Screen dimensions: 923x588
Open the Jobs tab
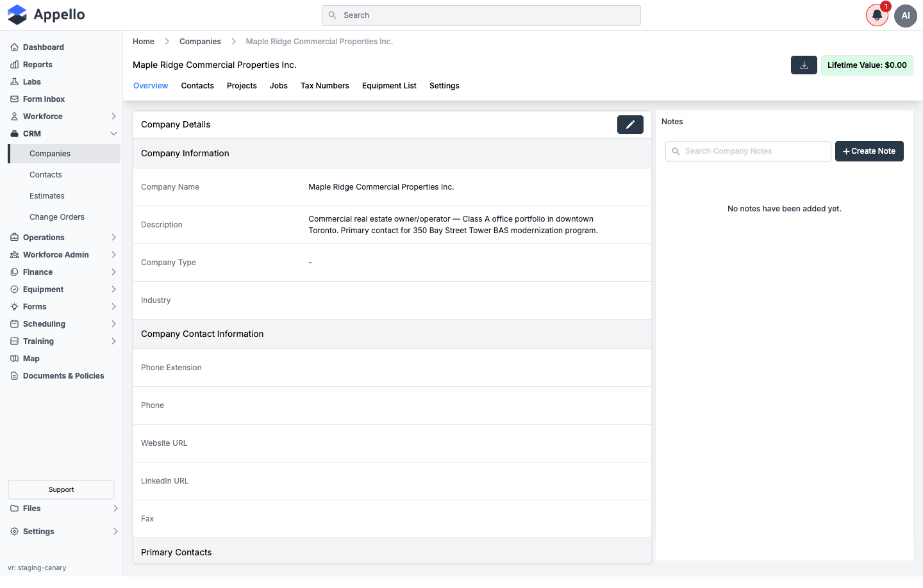(279, 86)
